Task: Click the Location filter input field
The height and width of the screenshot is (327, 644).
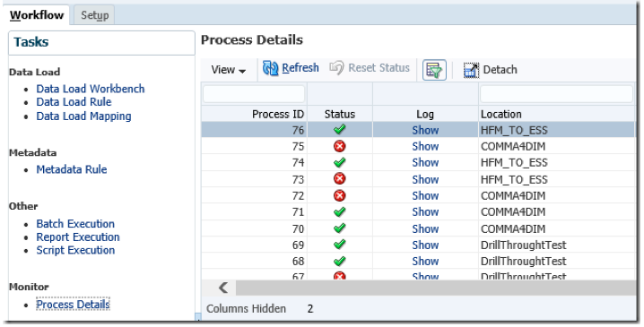Action: point(556,94)
